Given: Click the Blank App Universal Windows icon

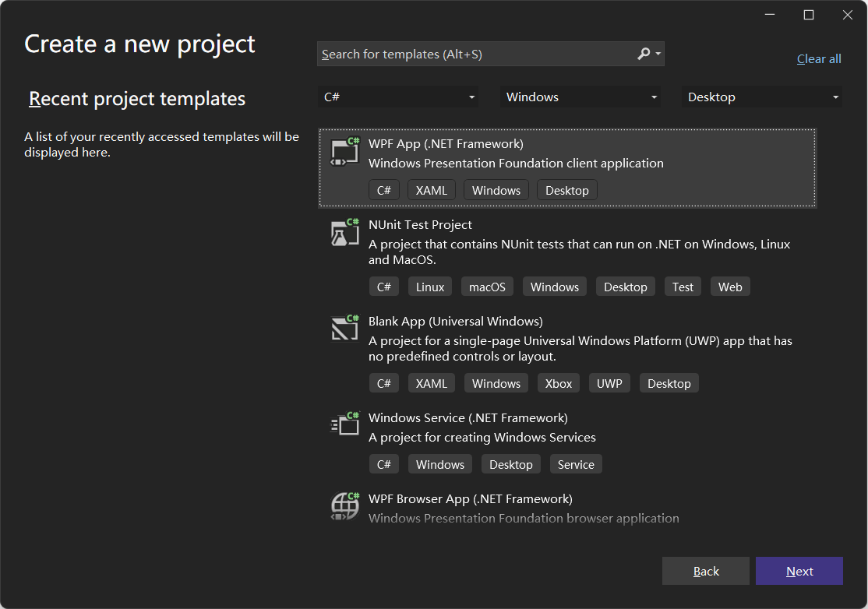Looking at the screenshot, I should pyautogui.click(x=345, y=329).
